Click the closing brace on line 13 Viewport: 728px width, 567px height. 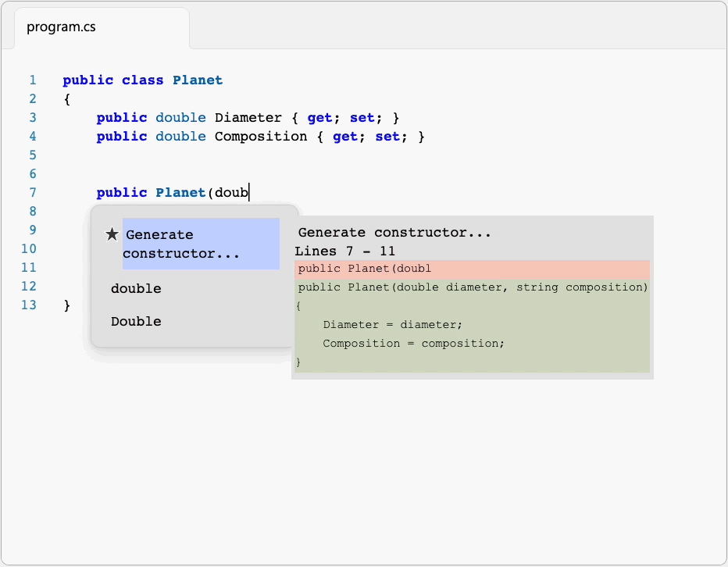pos(67,305)
